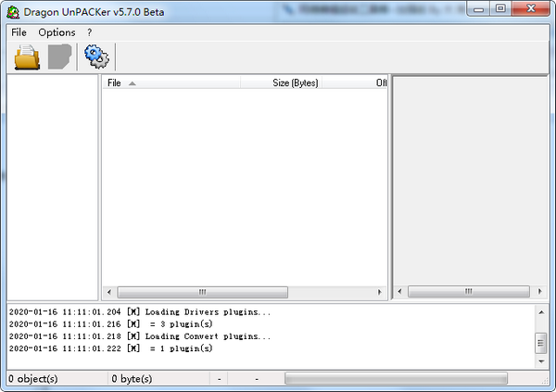The width and height of the screenshot is (556, 392).
Task: Click file list horizontal scrollbar left arrow
Action: [109, 292]
